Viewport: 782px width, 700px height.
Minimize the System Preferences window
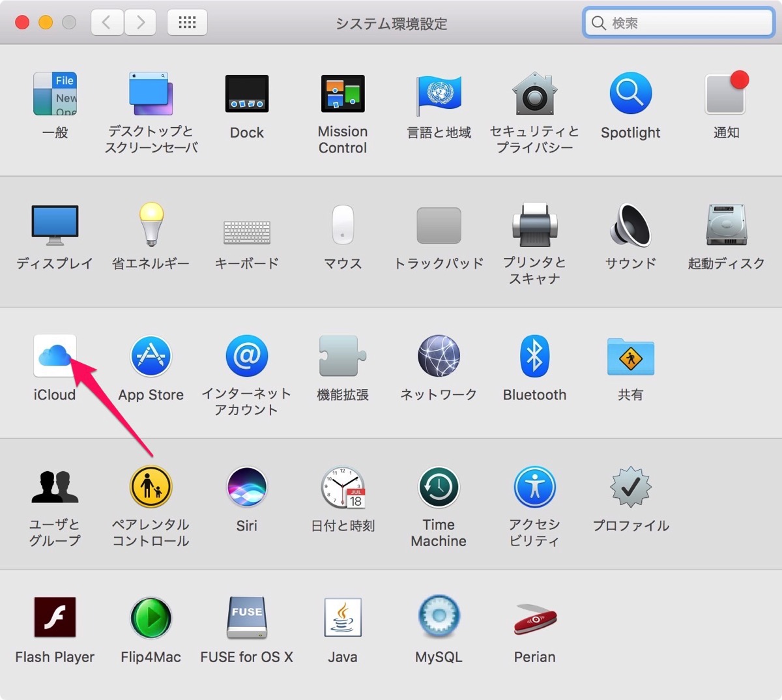(46, 23)
